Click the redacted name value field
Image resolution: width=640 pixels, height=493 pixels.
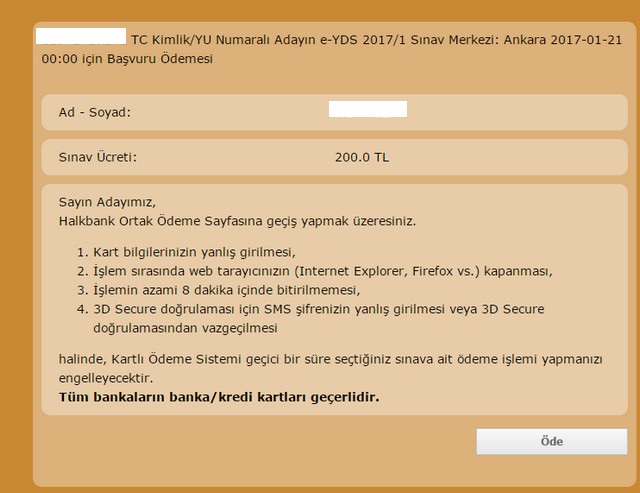pos(368,109)
